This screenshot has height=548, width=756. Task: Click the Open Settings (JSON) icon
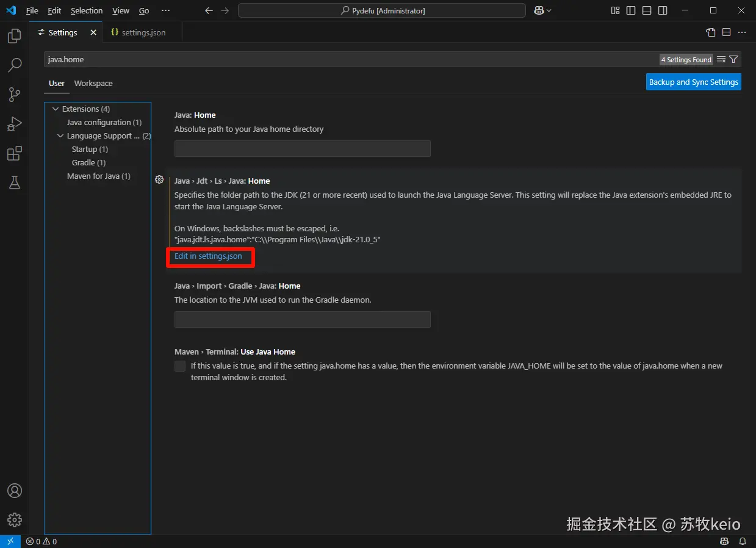click(x=711, y=32)
